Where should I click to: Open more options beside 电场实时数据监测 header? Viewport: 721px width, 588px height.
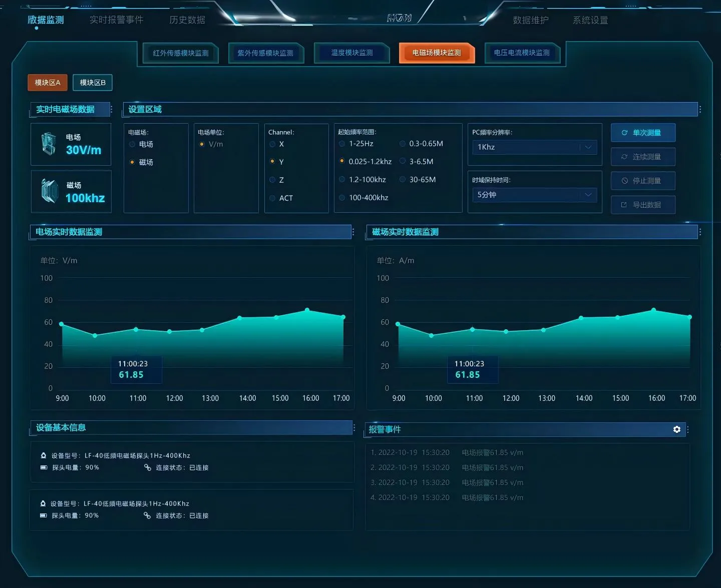353,232
